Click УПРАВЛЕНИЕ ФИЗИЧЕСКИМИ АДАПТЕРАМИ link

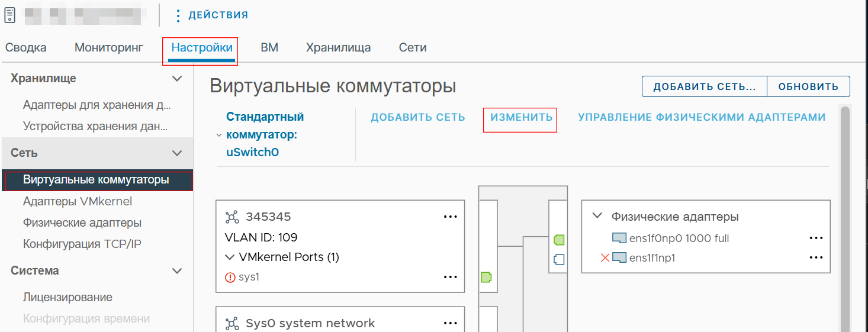(x=702, y=117)
